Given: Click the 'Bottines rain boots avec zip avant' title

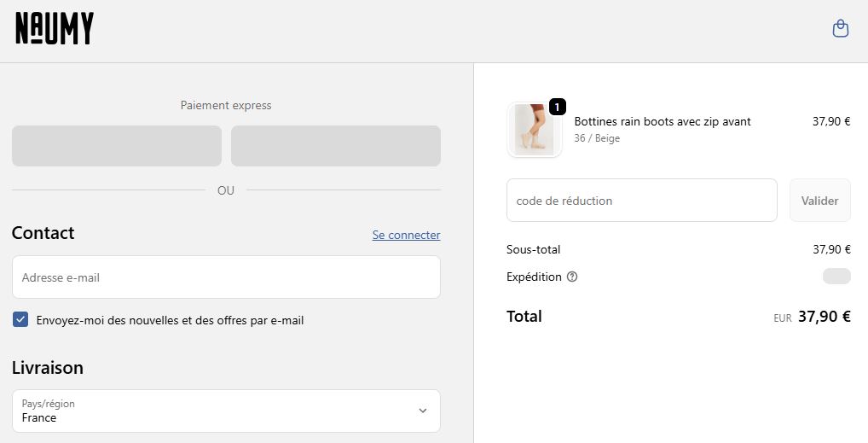Looking at the screenshot, I should pyautogui.click(x=663, y=121).
